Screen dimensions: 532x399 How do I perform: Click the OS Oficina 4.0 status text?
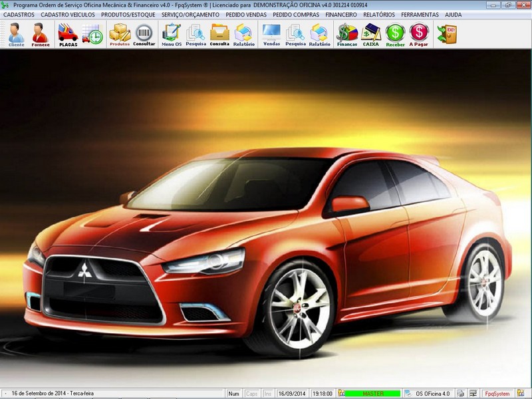[433, 394]
